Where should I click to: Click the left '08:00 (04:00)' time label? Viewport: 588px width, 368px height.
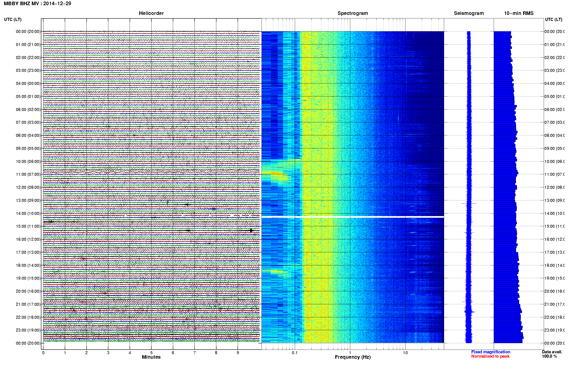28,135
